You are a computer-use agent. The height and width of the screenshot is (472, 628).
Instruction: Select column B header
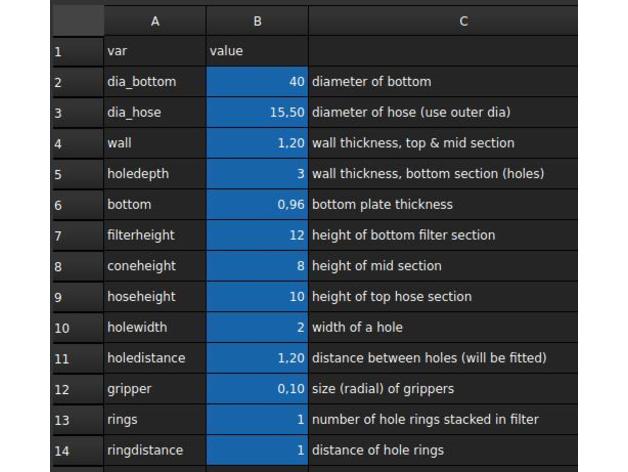click(x=257, y=20)
